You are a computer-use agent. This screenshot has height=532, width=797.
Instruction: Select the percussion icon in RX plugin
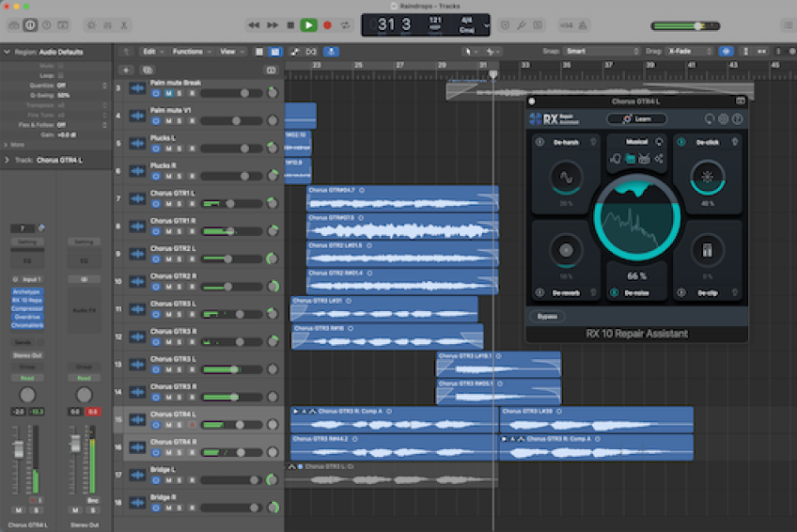[644, 159]
